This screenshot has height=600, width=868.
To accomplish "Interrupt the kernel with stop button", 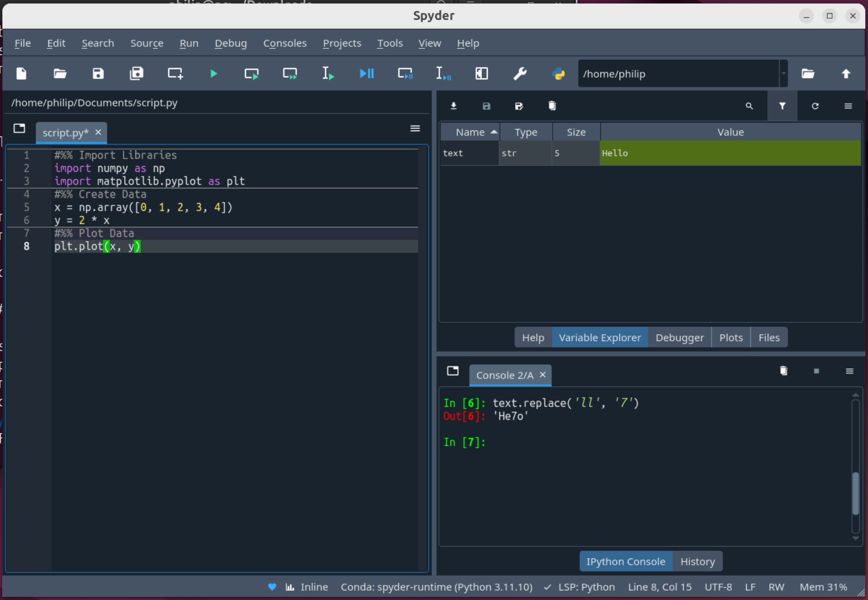I will pos(816,371).
